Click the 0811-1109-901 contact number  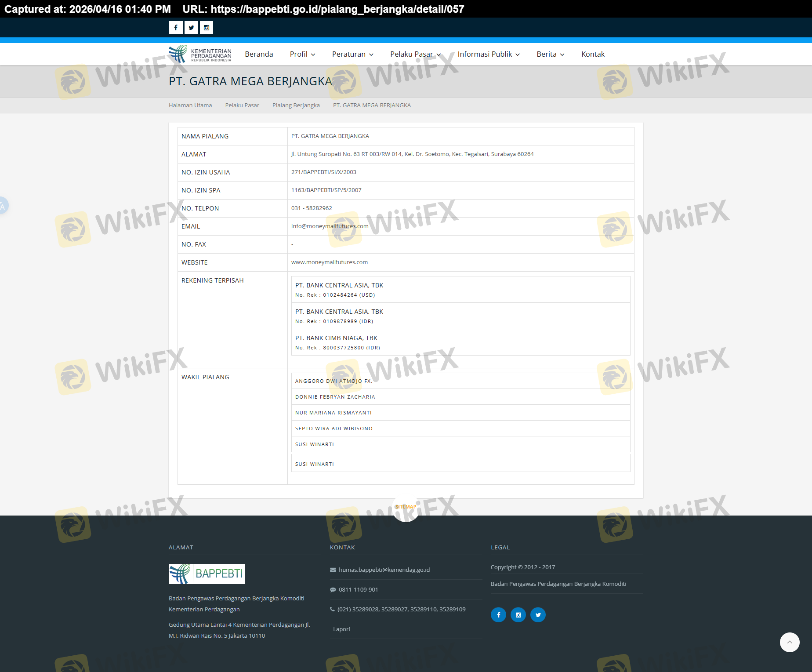tap(358, 589)
